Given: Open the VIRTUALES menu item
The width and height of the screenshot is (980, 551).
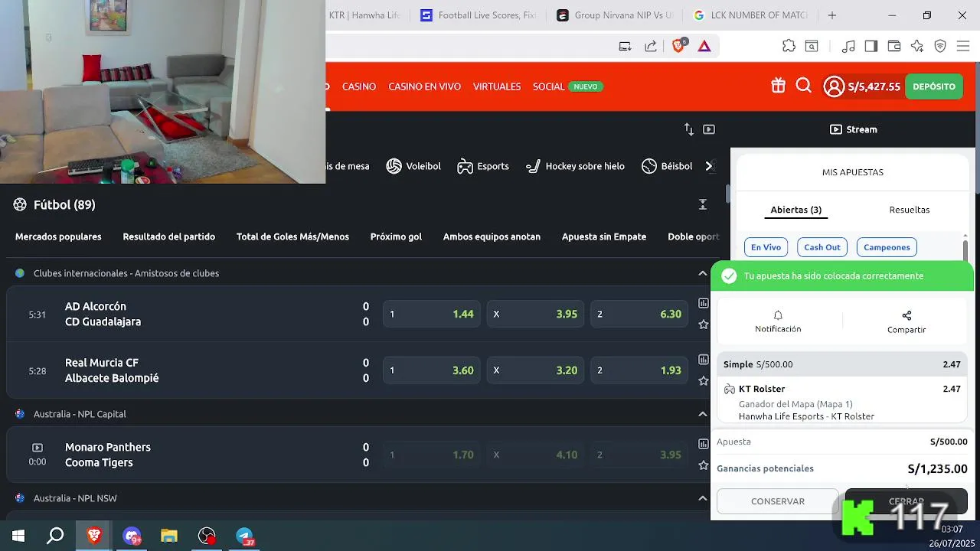Looking at the screenshot, I should point(497,86).
